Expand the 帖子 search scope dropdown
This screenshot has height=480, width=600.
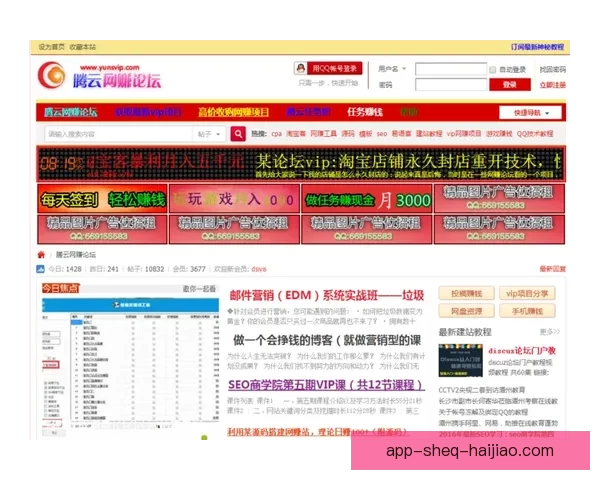pyautogui.click(x=209, y=134)
